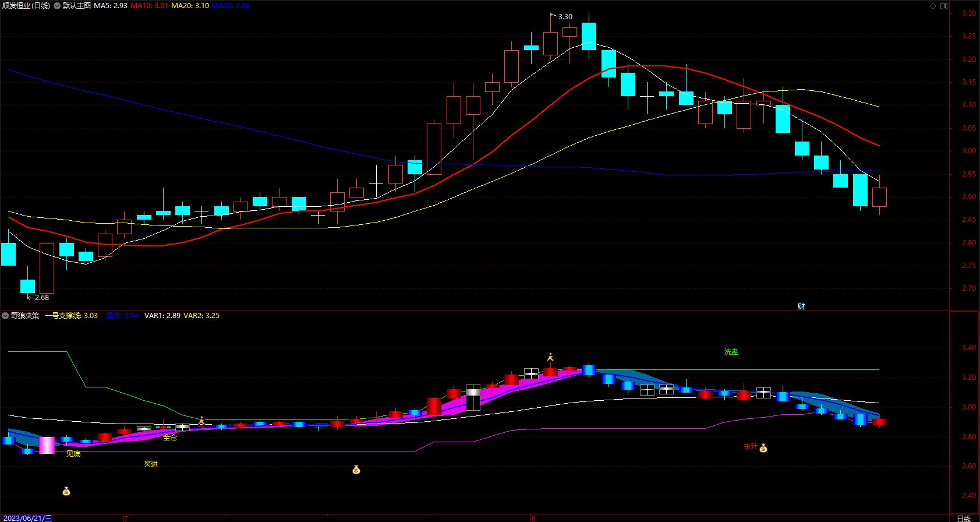Open the dropdown arrow beside 默认主图
This screenshot has width=980, height=522.
pos(57,6)
